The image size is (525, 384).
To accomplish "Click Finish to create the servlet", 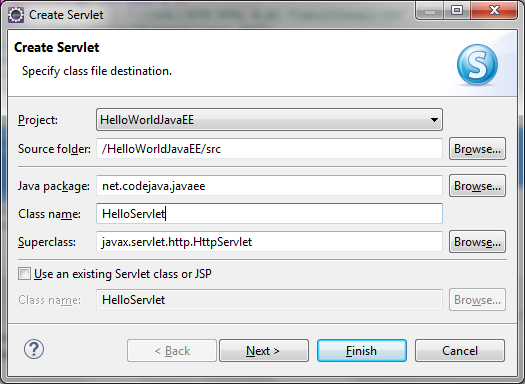I will 362,351.
